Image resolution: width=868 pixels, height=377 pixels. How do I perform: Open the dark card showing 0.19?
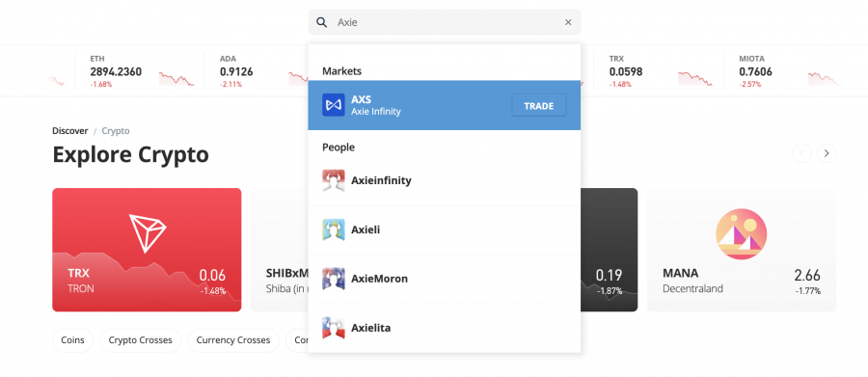(x=609, y=250)
